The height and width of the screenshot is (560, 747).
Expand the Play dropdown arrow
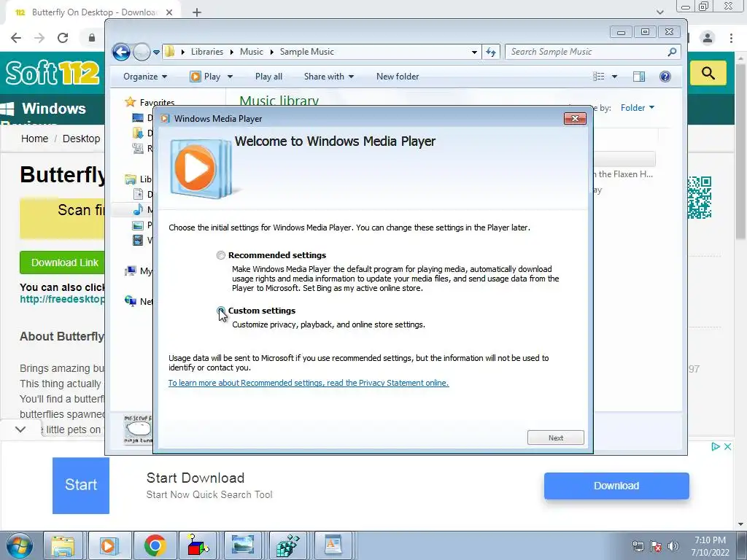coord(230,76)
